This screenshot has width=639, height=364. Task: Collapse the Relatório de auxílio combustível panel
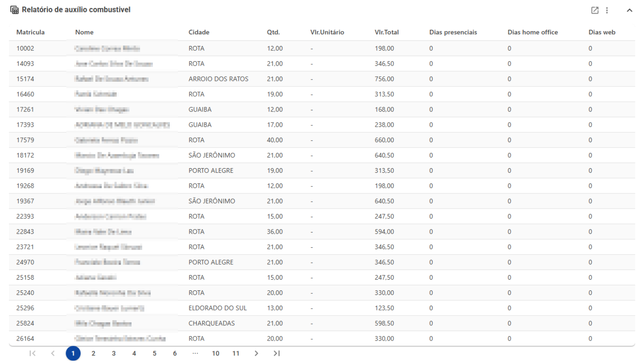[x=629, y=10]
